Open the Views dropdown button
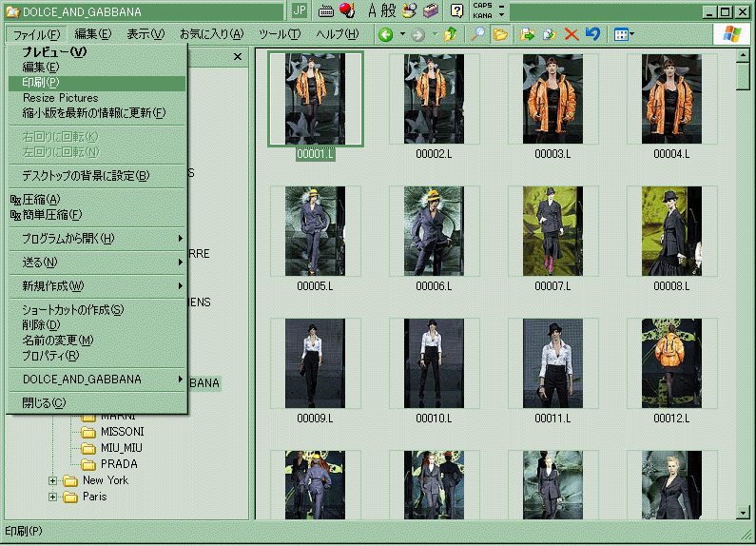The height and width of the screenshot is (546, 756). [x=624, y=34]
